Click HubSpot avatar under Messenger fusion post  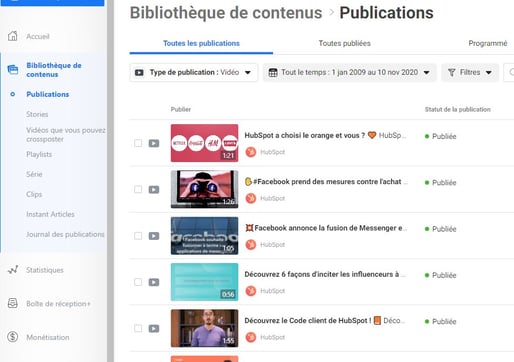[251, 245]
